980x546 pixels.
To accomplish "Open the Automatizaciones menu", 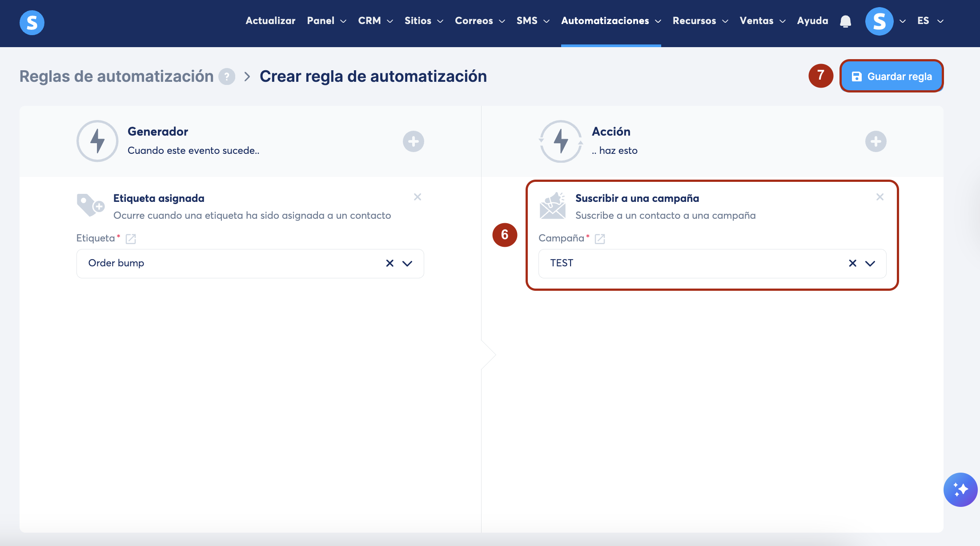I will pyautogui.click(x=610, y=21).
